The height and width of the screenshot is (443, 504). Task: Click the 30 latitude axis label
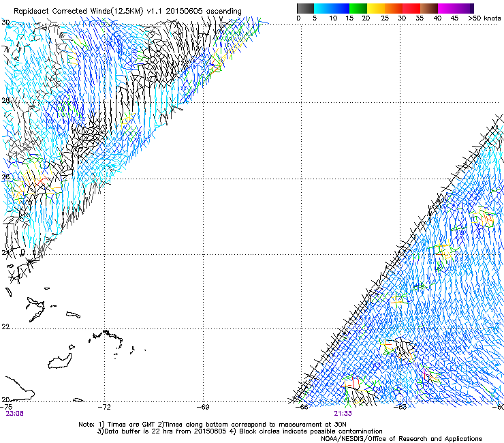pos(5,22)
